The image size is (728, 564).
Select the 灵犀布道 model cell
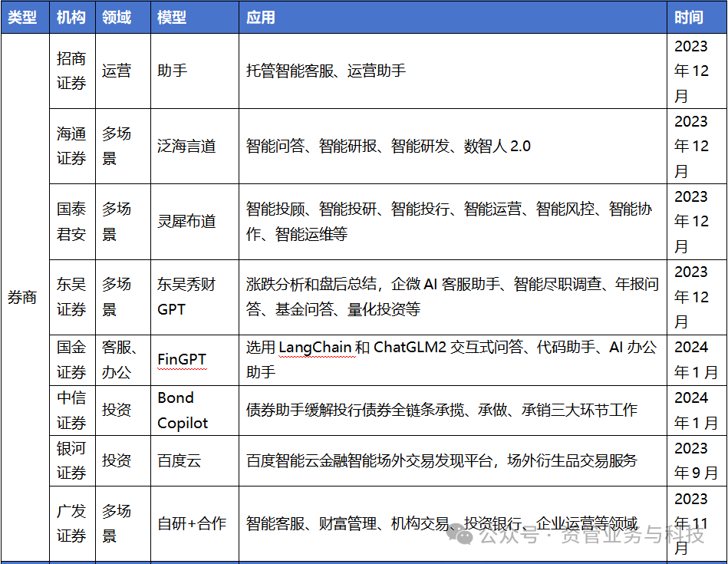click(x=195, y=222)
